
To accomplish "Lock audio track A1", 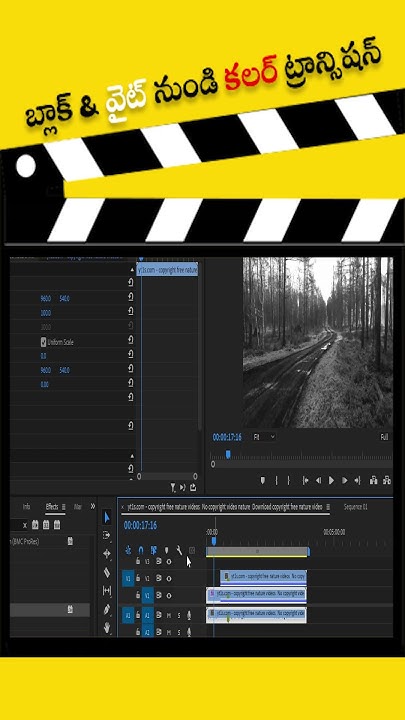I will point(138,615).
